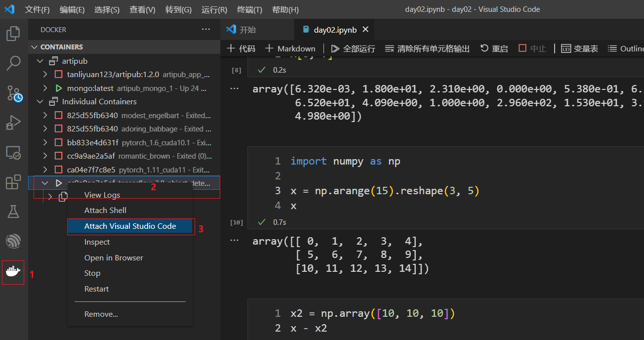Viewport: 644px width, 340px height.
Task: Open the Testing flask view
Action: [x=13, y=212]
